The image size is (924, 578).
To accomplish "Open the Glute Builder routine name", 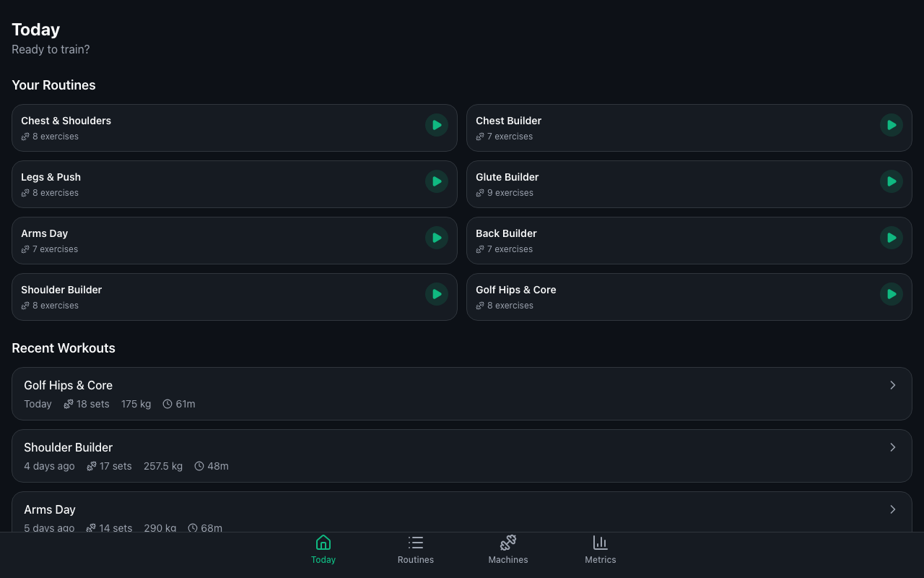I will click(x=507, y=177).
